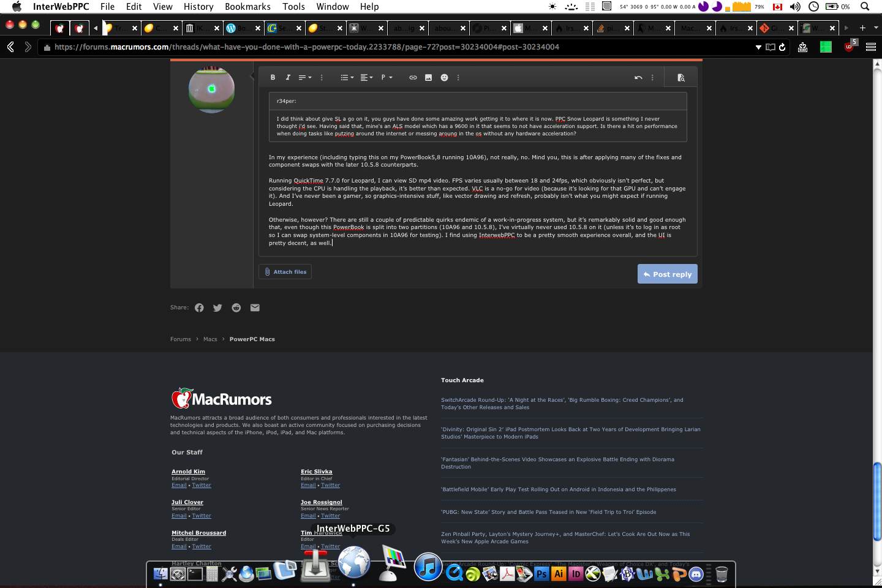Open the Bookmarks menu
This screenshot has height=588, width=882.
[247, 7]
